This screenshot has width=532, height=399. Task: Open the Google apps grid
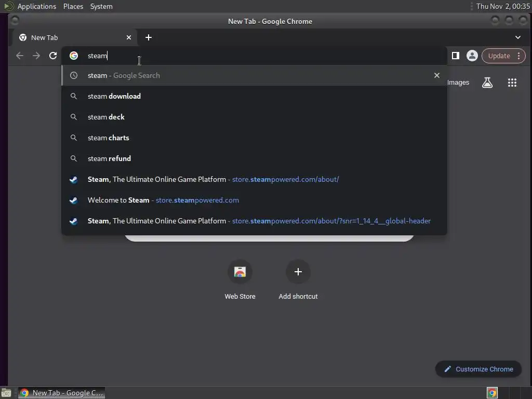point(512,83)
